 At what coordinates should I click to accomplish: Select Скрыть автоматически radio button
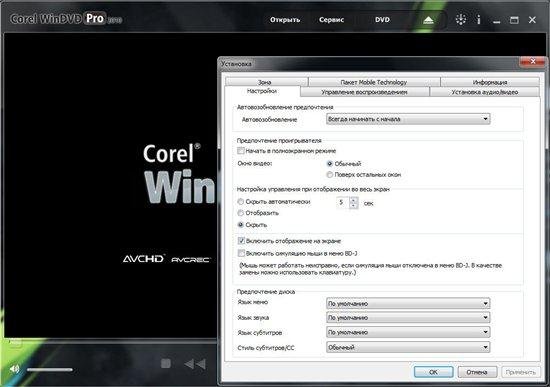[x=241, y=202]
